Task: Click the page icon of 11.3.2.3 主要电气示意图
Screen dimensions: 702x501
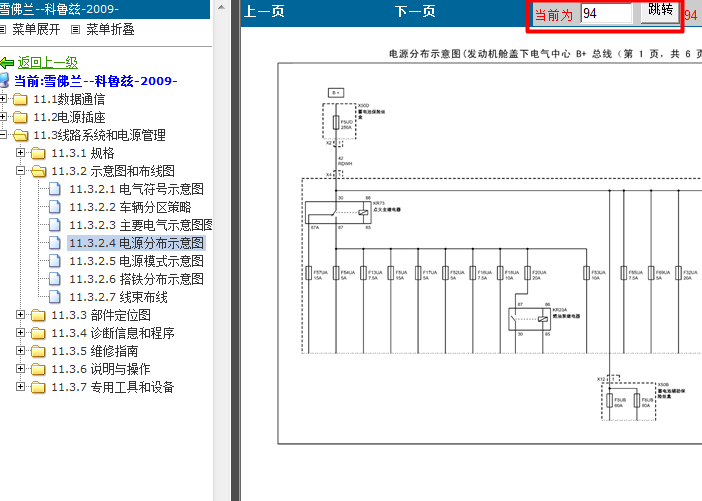Action: [55, 225]
